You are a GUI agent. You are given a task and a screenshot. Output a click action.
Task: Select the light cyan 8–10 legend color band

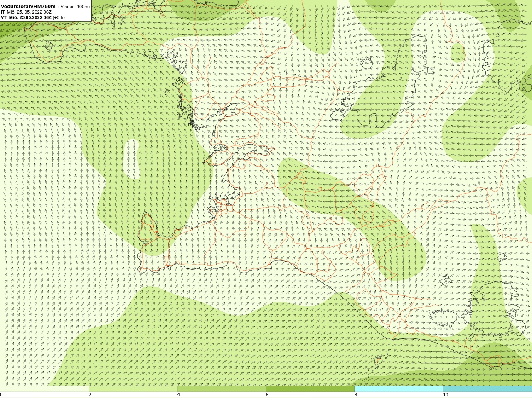point(399,389)
